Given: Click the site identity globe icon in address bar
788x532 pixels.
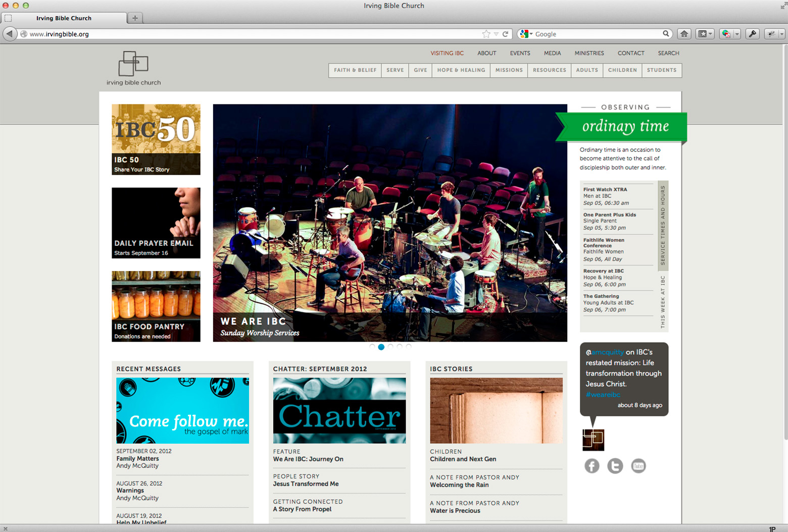Looking at the screenshot, I should 24,34.
